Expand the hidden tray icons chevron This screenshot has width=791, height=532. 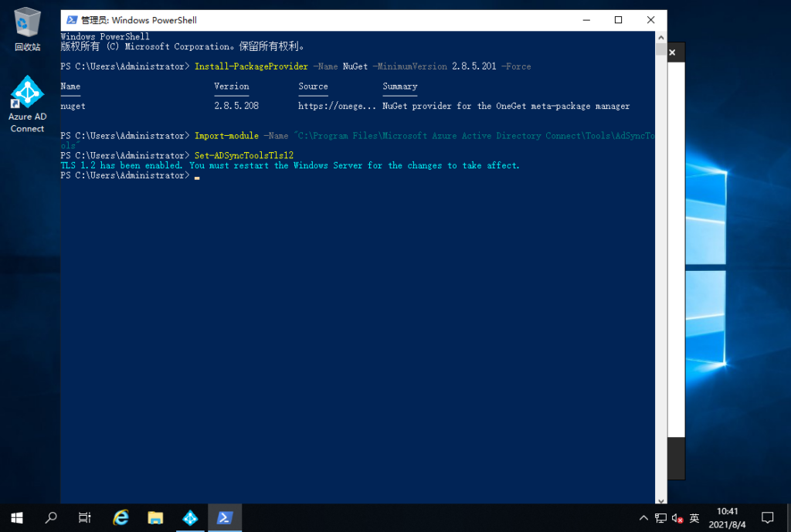644,518
